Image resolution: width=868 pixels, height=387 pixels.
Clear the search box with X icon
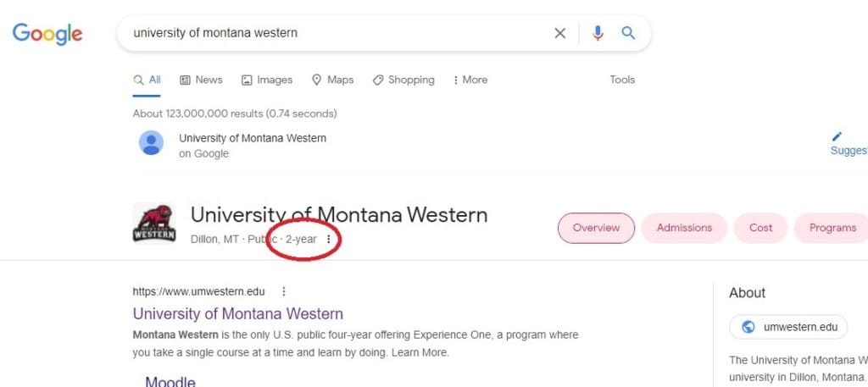click(x=559, y=33)
